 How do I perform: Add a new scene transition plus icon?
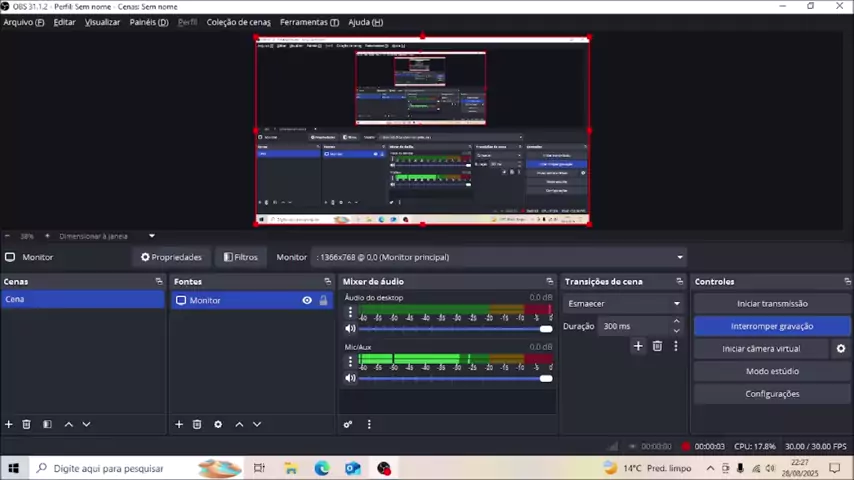click(638, 346)
